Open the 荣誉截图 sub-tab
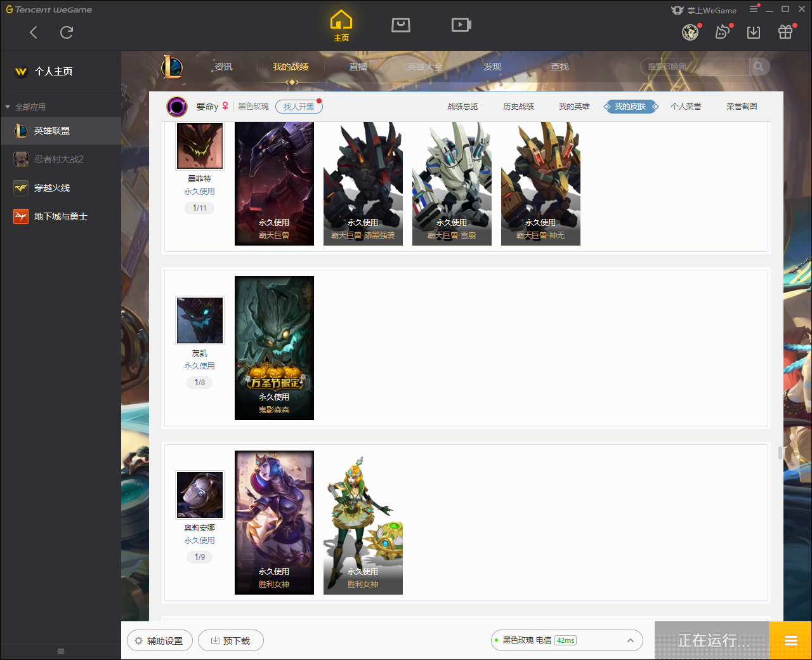The height and width of the screenshot is (660, 812). coord(742,107)
